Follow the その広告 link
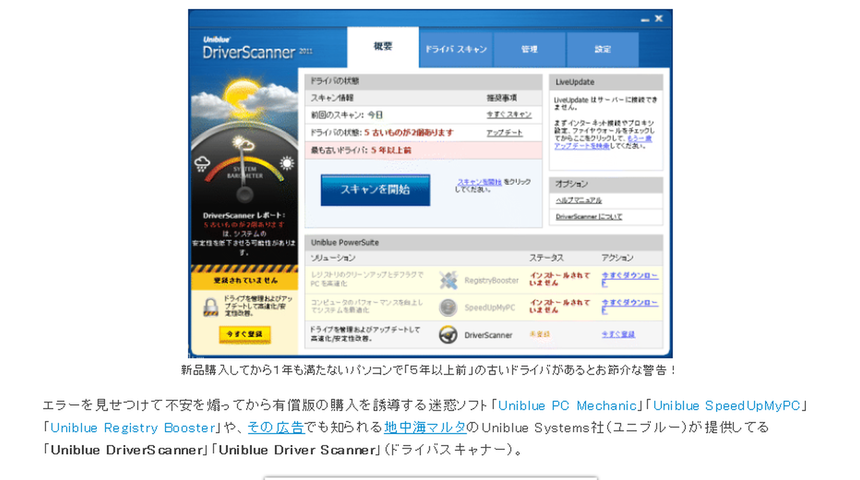This screenshot has width=860, height=480. point(276,427)
